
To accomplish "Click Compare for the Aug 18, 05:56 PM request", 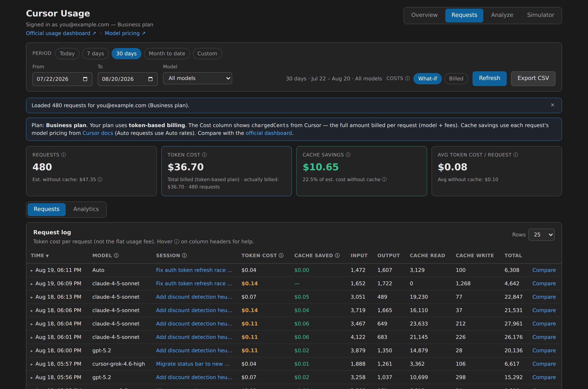I will (x=544, y=377).
